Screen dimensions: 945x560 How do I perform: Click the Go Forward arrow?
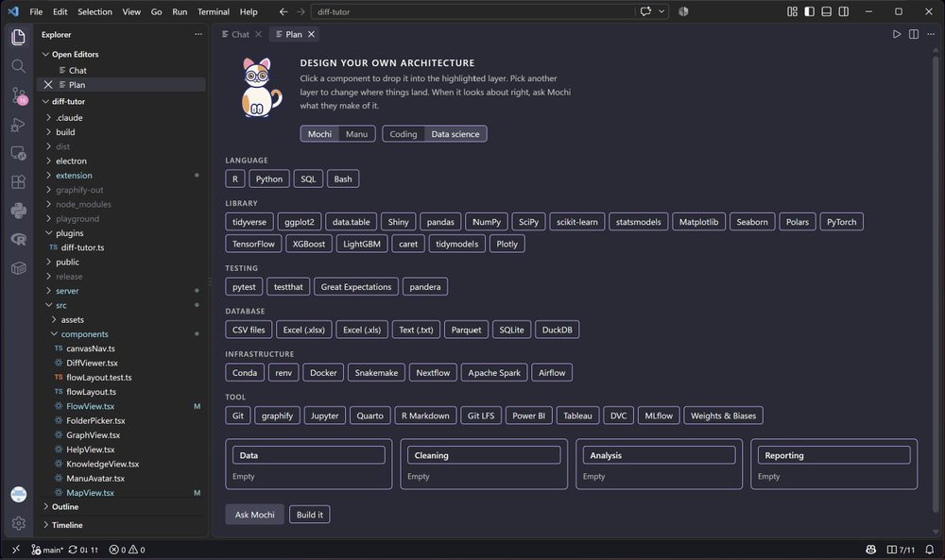(x=301, y=11)
